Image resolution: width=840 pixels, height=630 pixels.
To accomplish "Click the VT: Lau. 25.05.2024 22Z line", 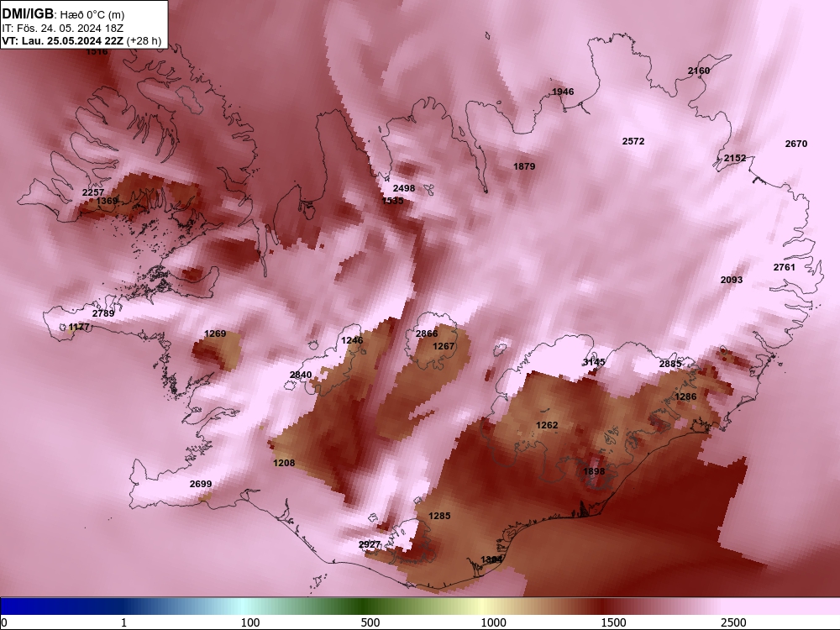I will tap(63, 40).
